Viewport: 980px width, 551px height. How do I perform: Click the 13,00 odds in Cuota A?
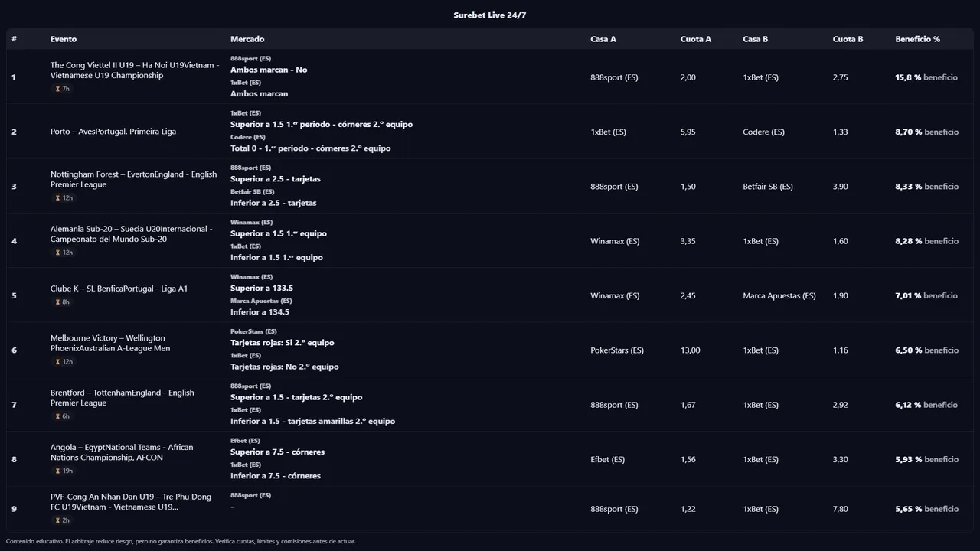[690, 350]
